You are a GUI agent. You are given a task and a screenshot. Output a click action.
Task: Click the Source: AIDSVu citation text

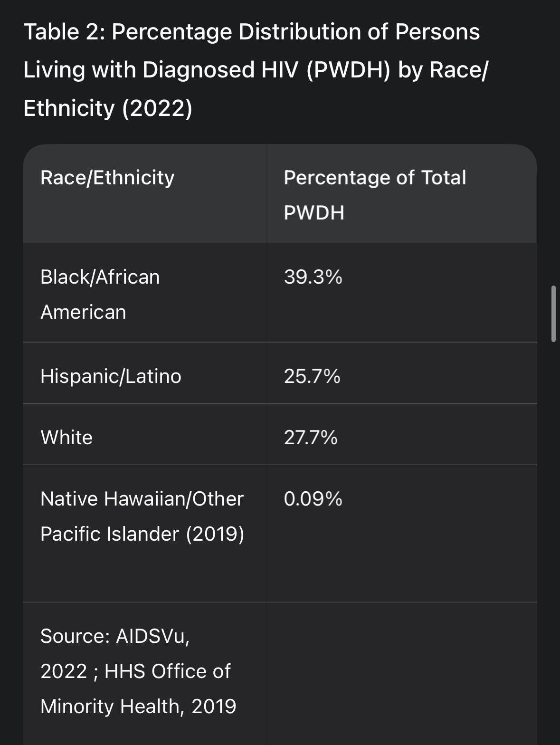click(115, 636)
